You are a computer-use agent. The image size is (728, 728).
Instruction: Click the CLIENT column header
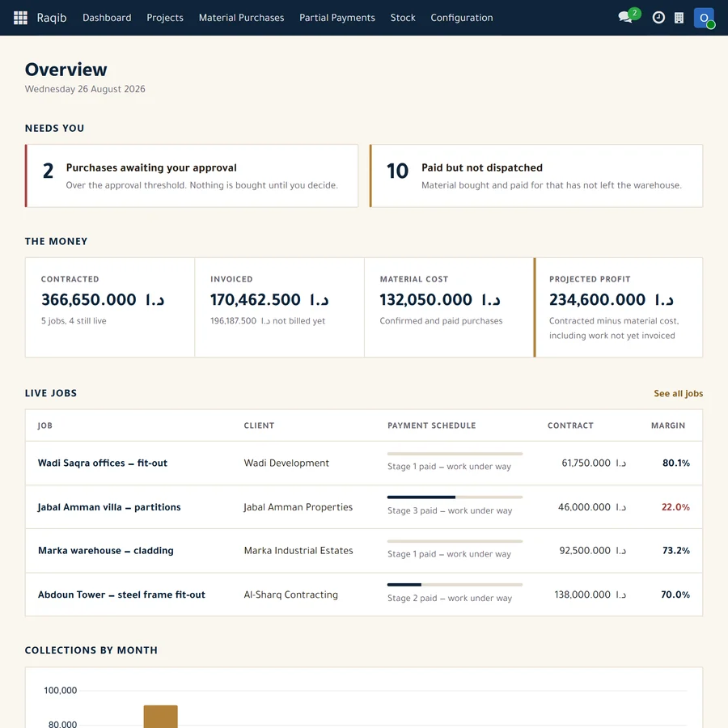(x=259, y=425)
